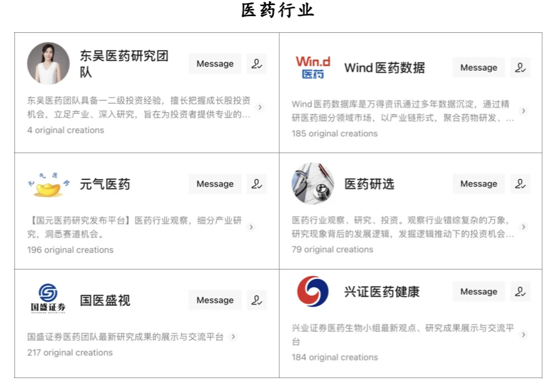Message the 东吴医药研究团队 account
555x392 pixels.
[215, 63]
